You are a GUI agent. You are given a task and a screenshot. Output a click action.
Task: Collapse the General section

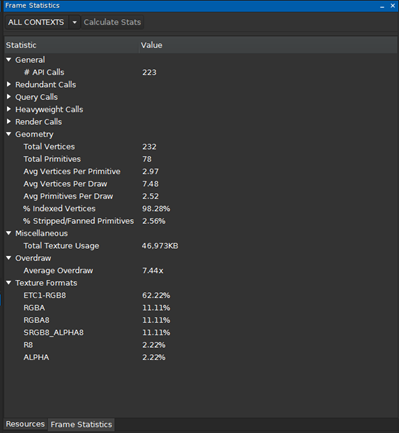[x=9, y=60]
